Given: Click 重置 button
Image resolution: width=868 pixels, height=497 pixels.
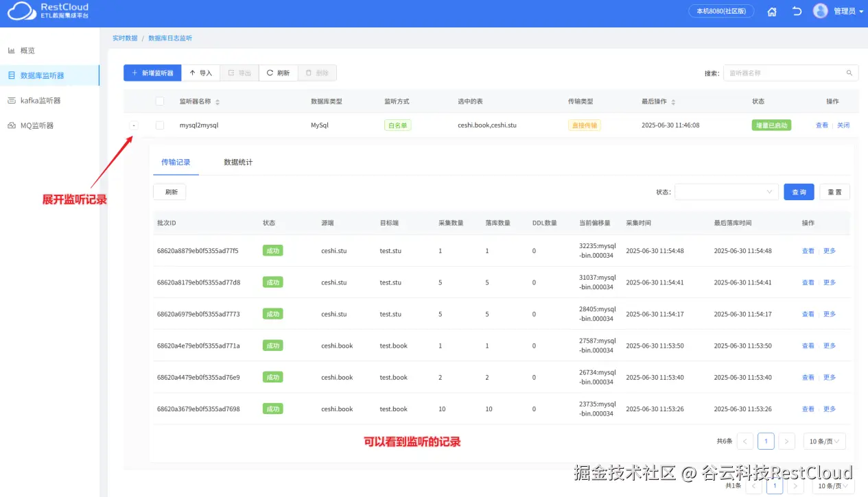Looking at the screenshot, I should click(x=834, y=192).
